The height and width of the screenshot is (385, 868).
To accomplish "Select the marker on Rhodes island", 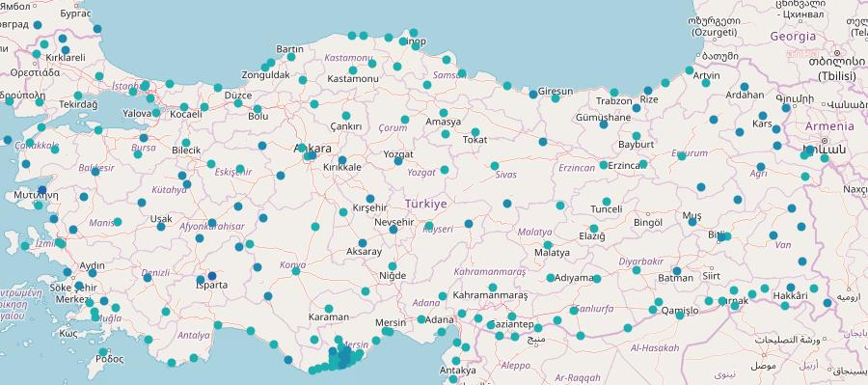I will 103,352.
